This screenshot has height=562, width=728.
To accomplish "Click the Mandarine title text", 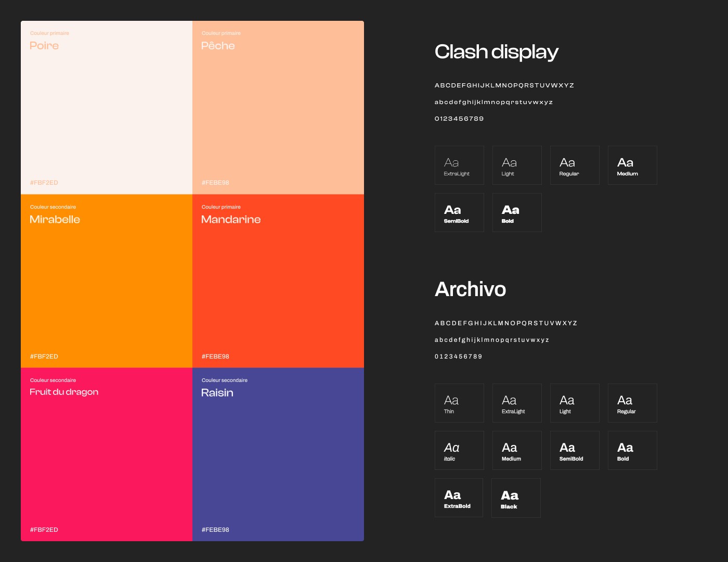I will pos(231,220).
